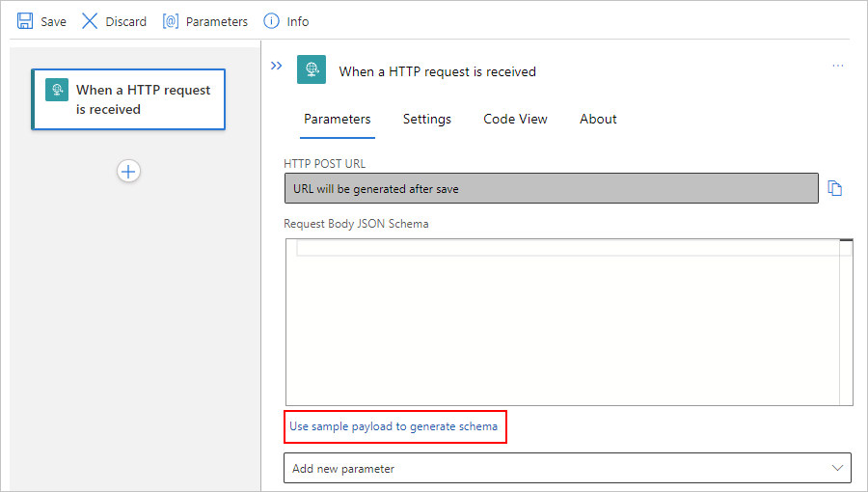Open the ellipsis menu in the panel header
The height and width of the screenshot is (492, 868).
(x=837, y=66)
